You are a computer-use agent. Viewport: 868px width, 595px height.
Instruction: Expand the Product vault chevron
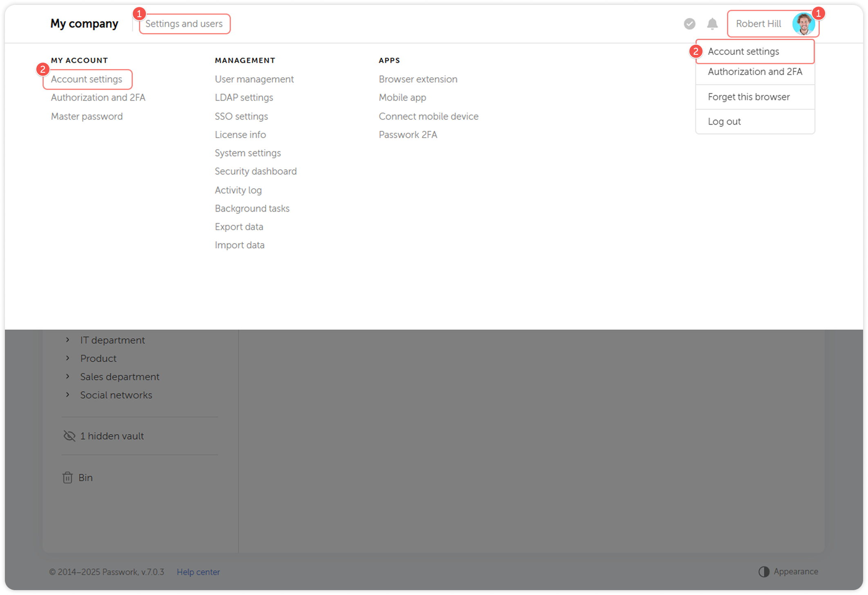(68, 358)
